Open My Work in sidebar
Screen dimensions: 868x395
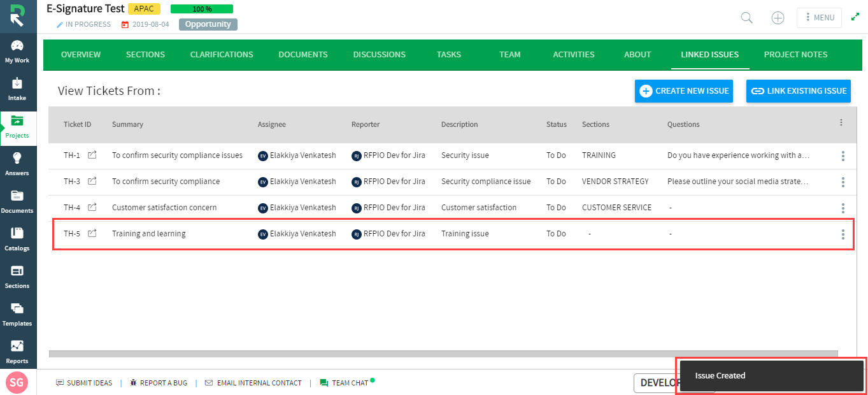[17, 52]
